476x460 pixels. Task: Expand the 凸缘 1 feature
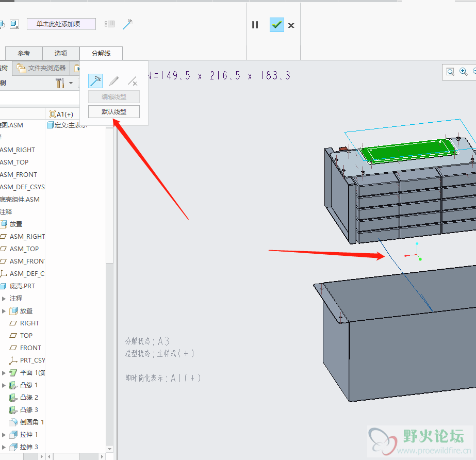point(4,385)
